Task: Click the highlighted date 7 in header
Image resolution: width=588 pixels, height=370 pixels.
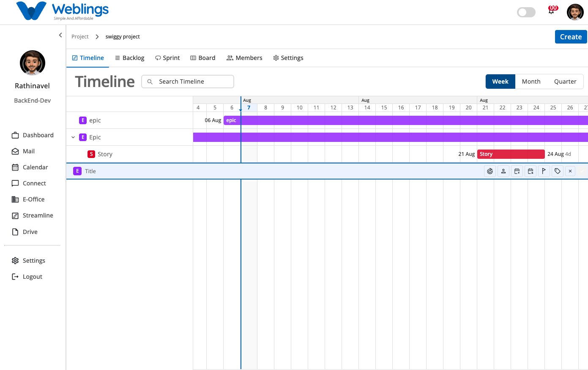Action: 249,108
